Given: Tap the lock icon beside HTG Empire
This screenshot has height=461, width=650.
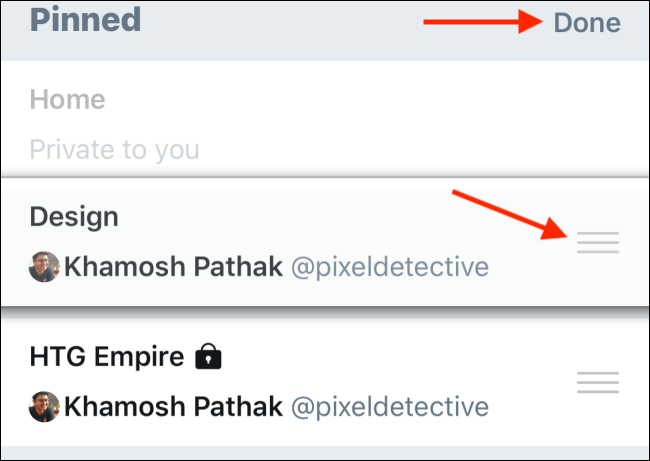Looking at the screenshot, I should [x=208, y=356].
